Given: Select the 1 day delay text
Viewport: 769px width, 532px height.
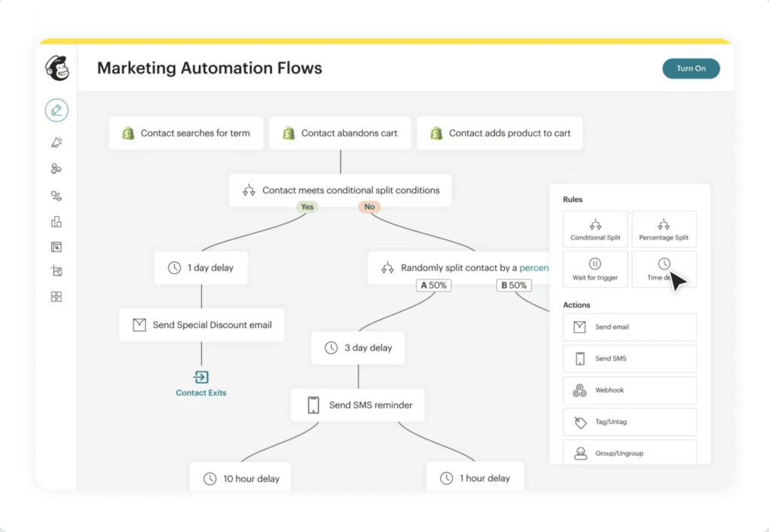Looking at the screenshot, I should (x=210, y=268).
